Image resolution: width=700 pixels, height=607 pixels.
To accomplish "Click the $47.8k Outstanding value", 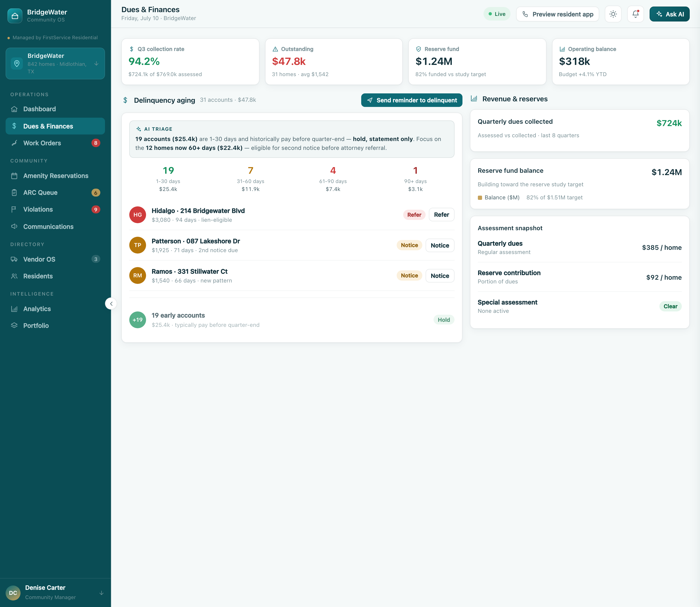I will point(289,61).
